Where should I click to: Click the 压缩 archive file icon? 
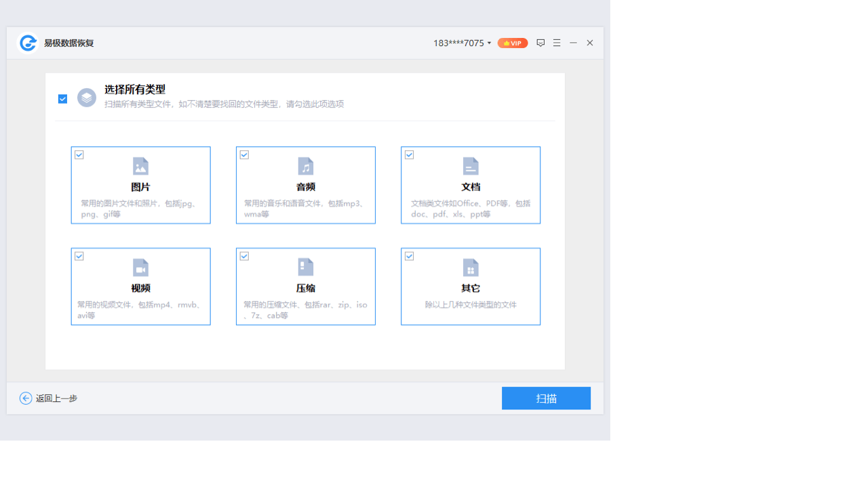coord(305,267)
